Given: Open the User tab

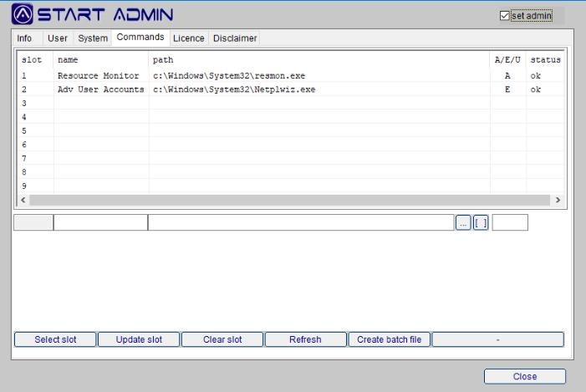Looking at the screenshot, I should [58, 38].
